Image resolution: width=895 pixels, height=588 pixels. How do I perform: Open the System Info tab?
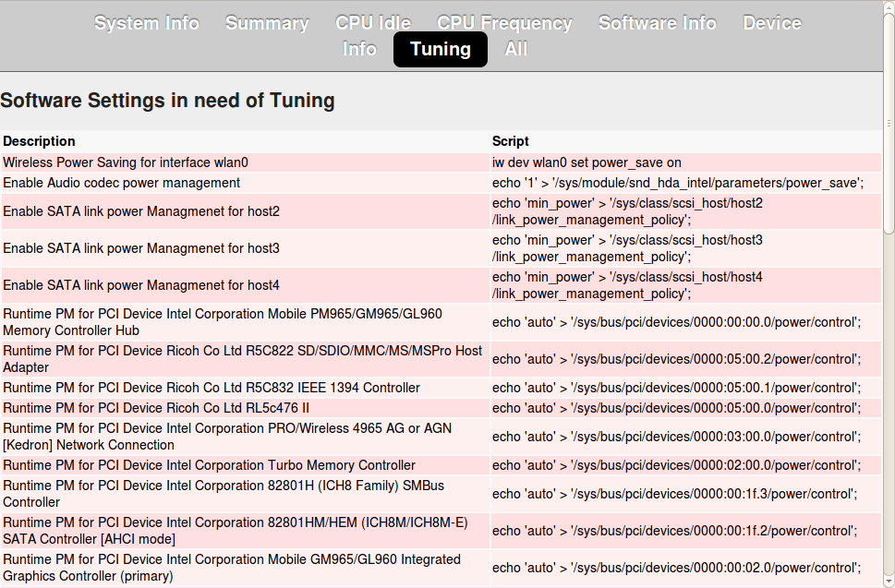point(146,23)
